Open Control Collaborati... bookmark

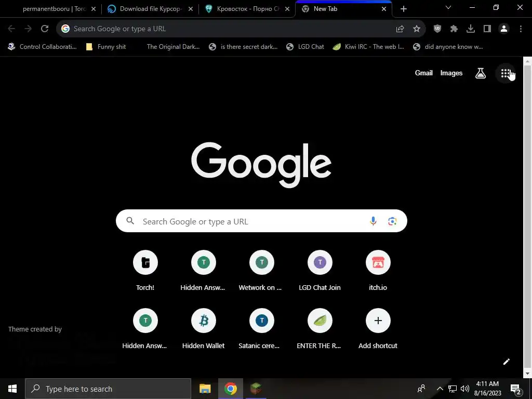pos(43,47)
